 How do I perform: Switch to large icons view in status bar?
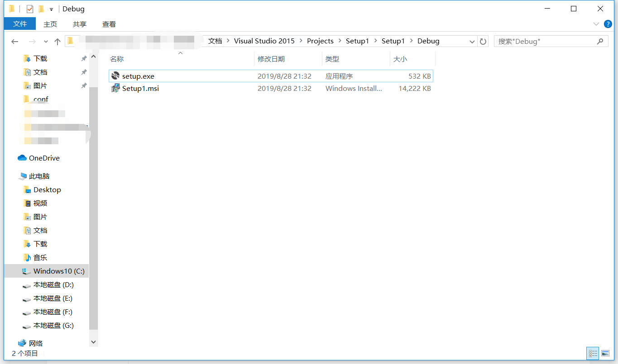point(605,353)
